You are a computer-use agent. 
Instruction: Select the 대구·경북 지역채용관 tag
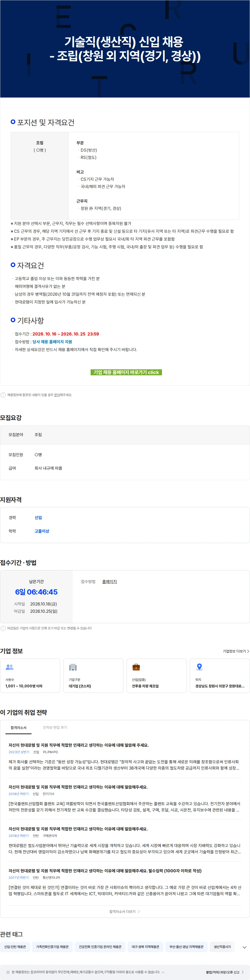[x=145, y=947]
